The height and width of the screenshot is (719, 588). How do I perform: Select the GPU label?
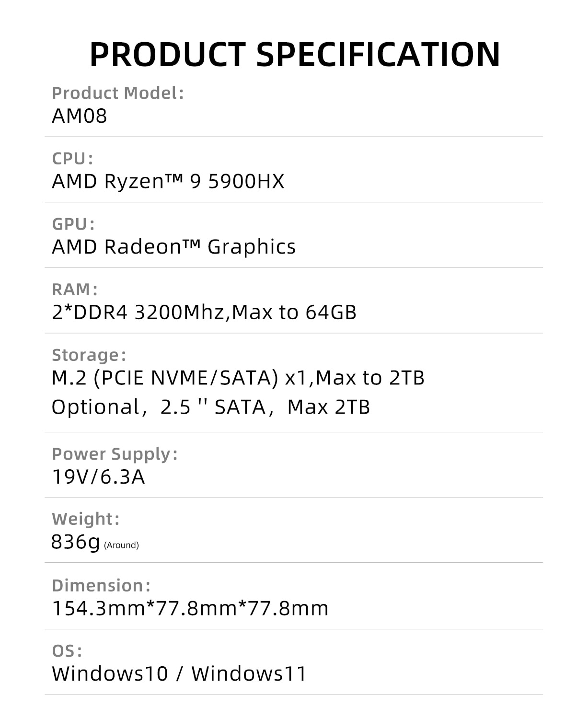click(x=73, y=224)
